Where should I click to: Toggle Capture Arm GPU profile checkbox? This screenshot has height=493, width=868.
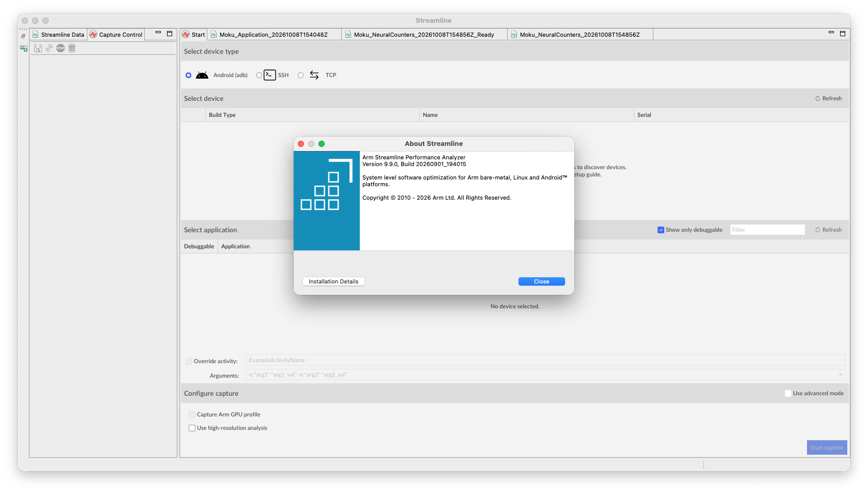(192, 415)
